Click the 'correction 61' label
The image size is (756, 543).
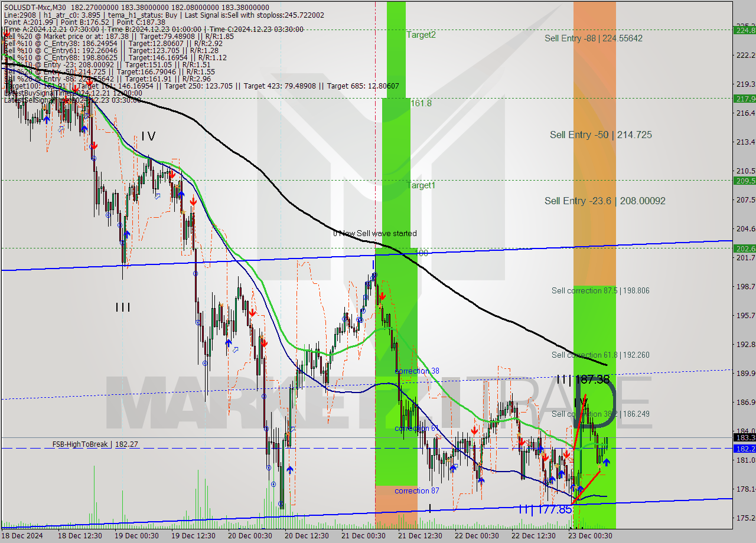[x=416, y=428]
